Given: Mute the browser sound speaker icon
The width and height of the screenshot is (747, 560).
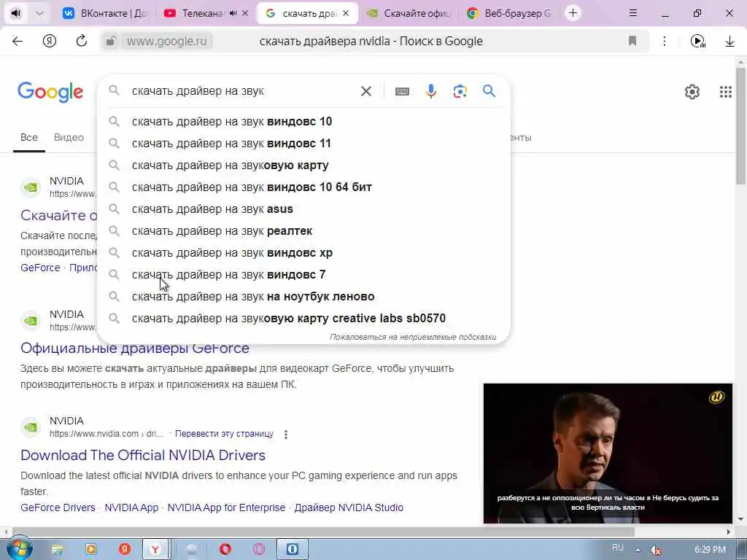Looking at the screenshot, I should click(x=16, y=13).
